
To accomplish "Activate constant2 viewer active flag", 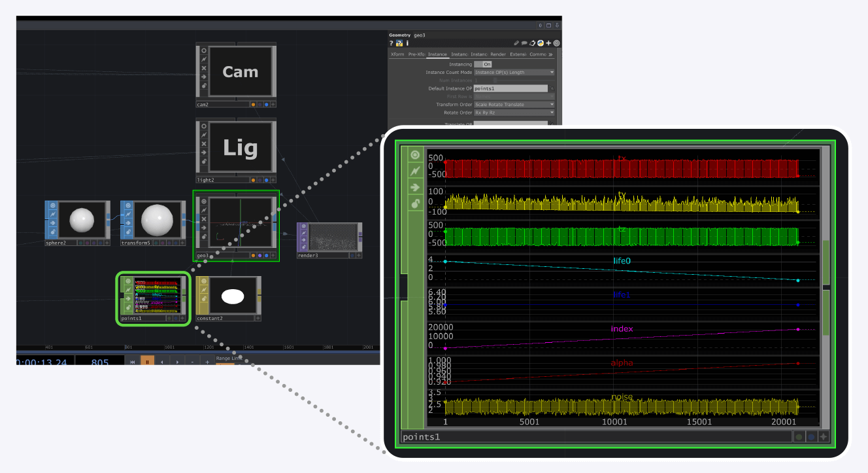I will (204, 281).
